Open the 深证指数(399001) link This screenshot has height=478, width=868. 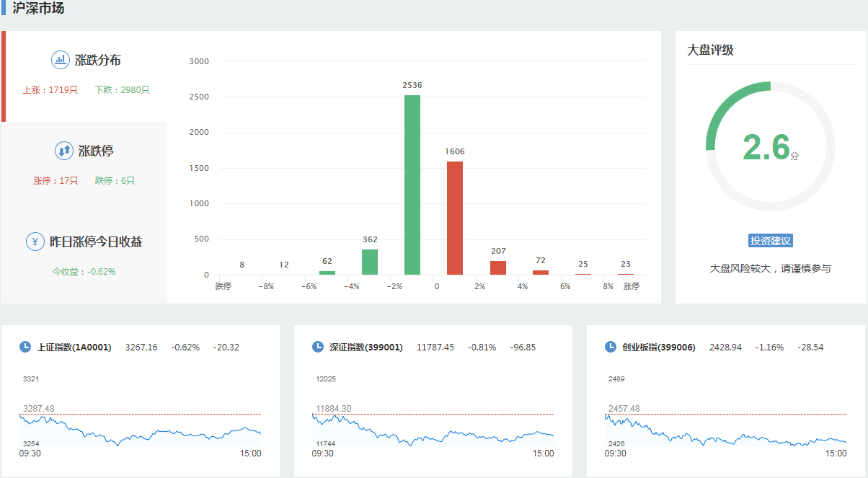point(366,348)
